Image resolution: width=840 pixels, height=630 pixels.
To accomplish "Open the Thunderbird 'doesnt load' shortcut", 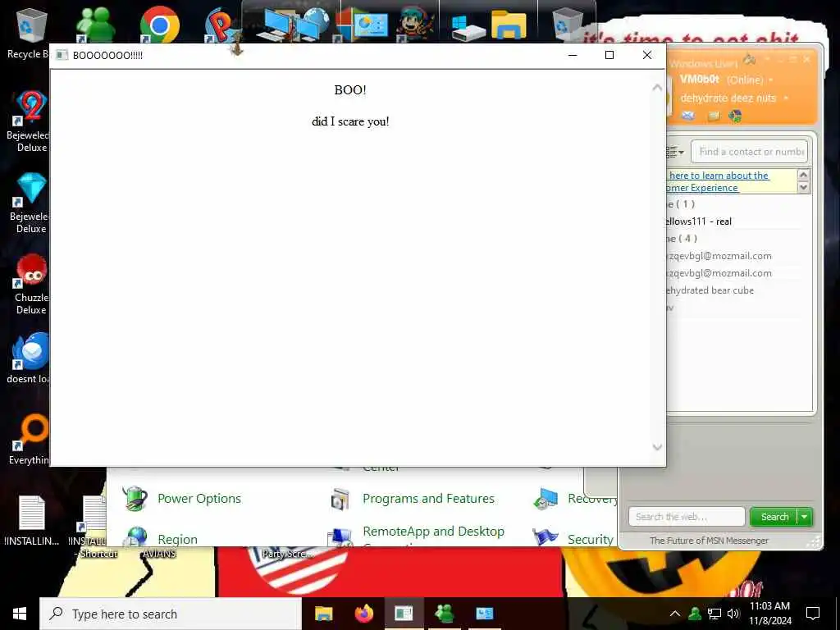I will coord(31,351).
